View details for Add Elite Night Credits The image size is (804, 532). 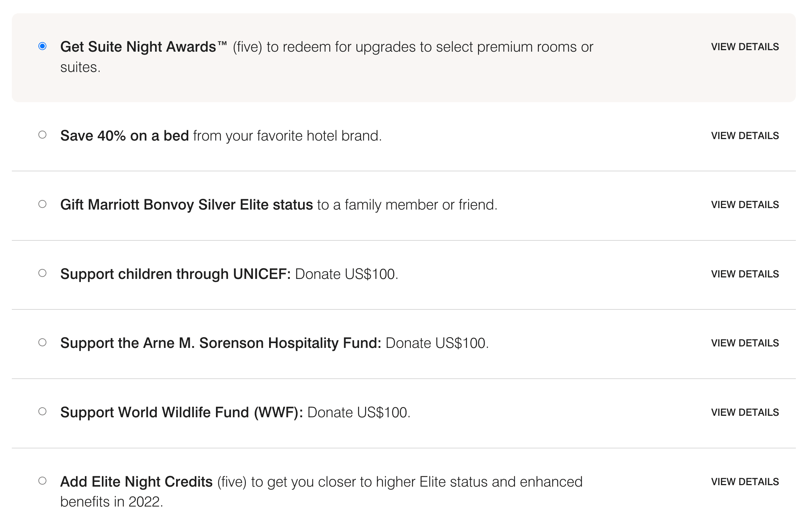(745, 482)
